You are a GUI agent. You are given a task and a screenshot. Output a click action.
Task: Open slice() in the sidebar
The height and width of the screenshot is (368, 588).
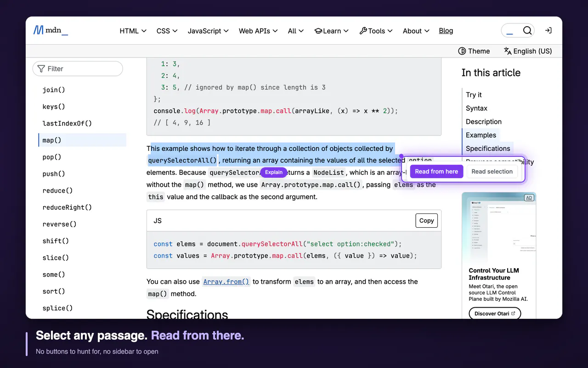pos(56,258)
